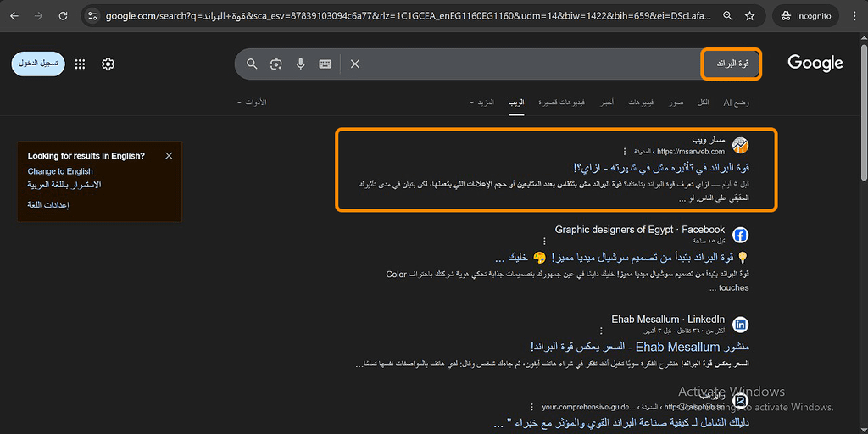This screenshot has height=434, width=868.
Task: Click Ehab Mesallum · LinkedIn source text
Action: coord(668,320)
